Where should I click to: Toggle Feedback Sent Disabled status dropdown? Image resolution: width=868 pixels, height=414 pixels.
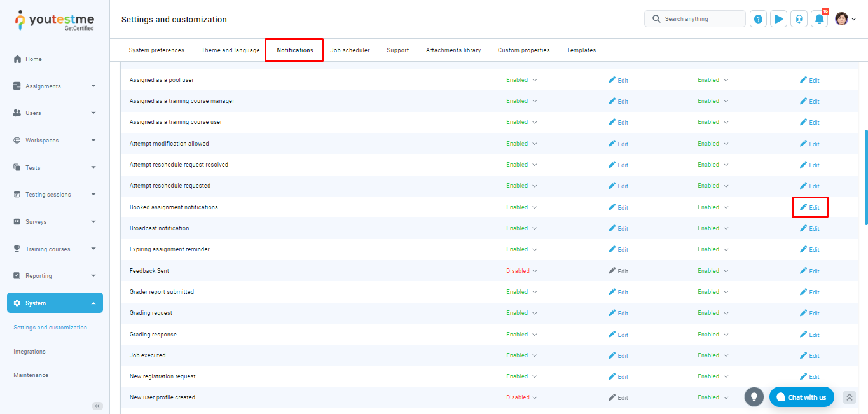tap(521, 271)
